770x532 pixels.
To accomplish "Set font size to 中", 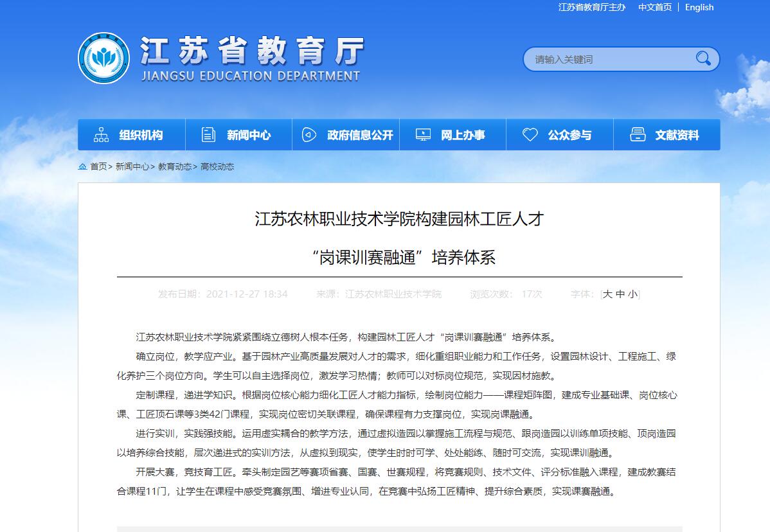I will pos(620,294).
